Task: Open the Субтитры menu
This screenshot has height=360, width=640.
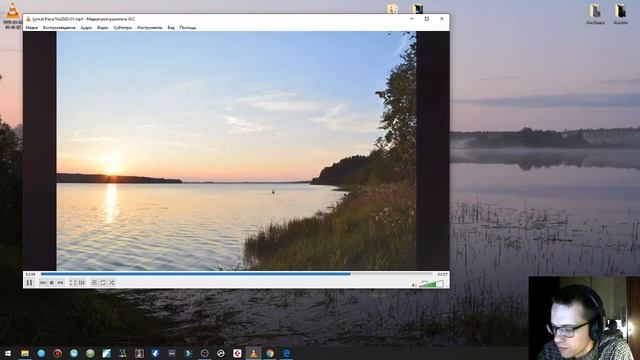Action: click(x=122, y=28)
